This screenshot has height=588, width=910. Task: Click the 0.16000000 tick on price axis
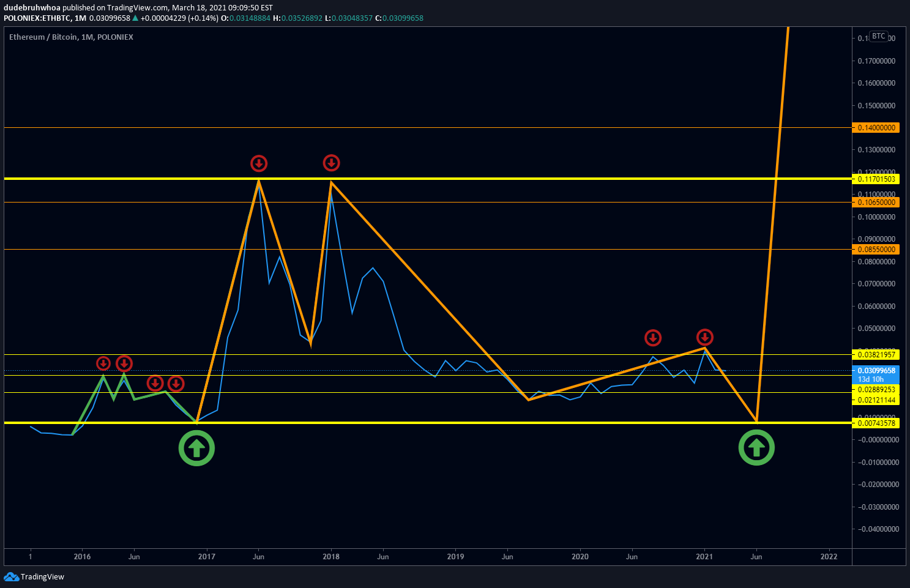point(876,83)
